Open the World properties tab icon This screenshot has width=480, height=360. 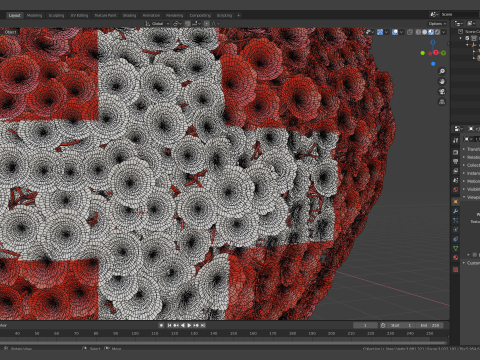click(x=455, y=189)
